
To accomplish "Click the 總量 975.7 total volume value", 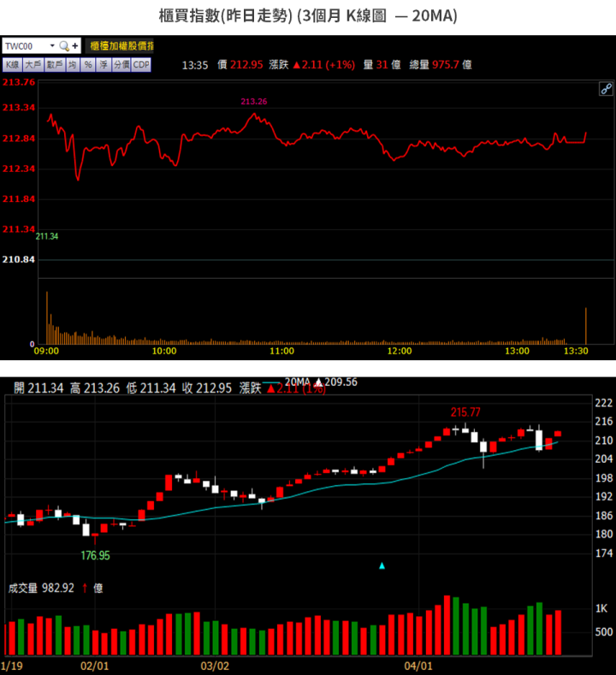I will 441,65.
